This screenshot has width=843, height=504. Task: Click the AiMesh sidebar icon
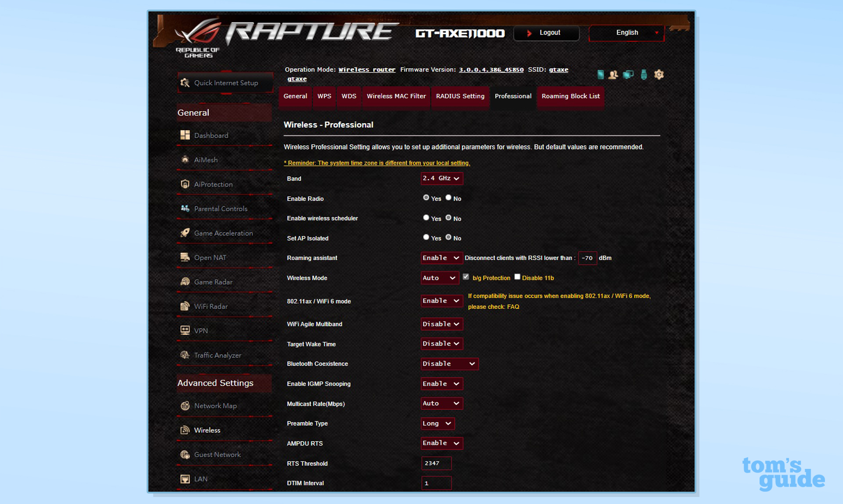(x=185, y=160)
